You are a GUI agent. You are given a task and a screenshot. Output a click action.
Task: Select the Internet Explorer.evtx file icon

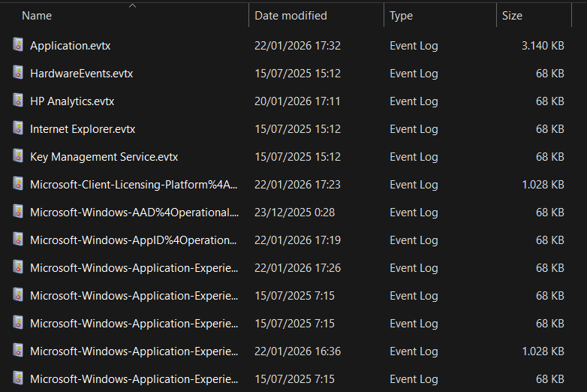[x=18, y=128]
